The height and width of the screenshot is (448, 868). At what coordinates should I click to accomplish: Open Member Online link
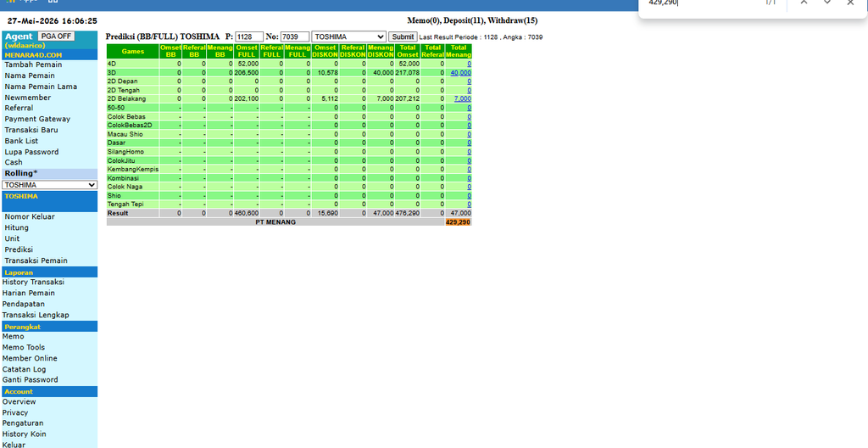pyautogui.click(x=30, y=358)
